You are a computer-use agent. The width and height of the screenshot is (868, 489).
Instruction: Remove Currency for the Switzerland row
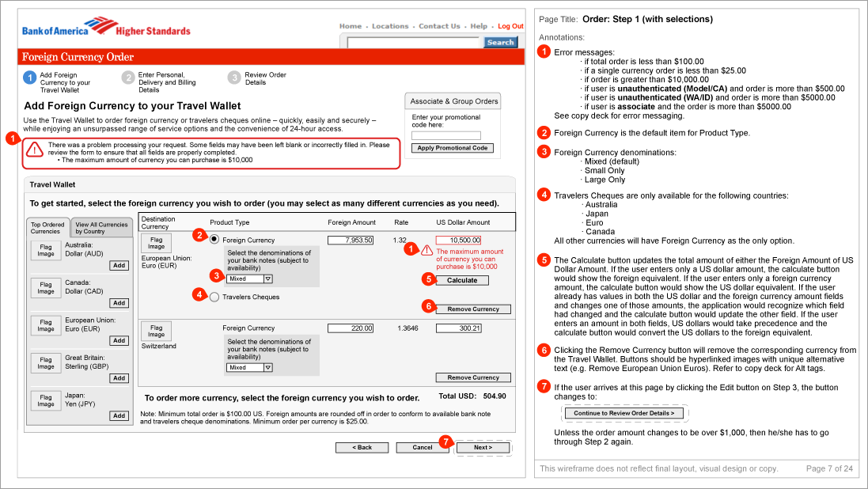[473, 377]
